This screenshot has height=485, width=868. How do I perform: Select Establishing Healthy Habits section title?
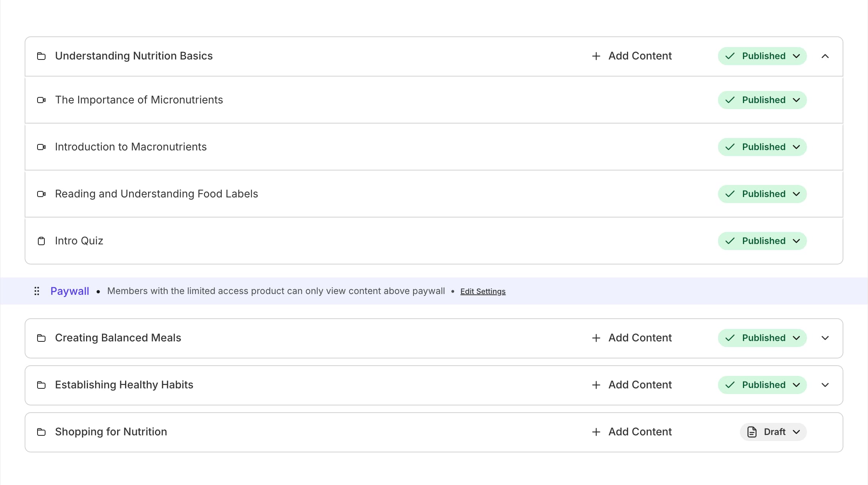tap(124, 385)
